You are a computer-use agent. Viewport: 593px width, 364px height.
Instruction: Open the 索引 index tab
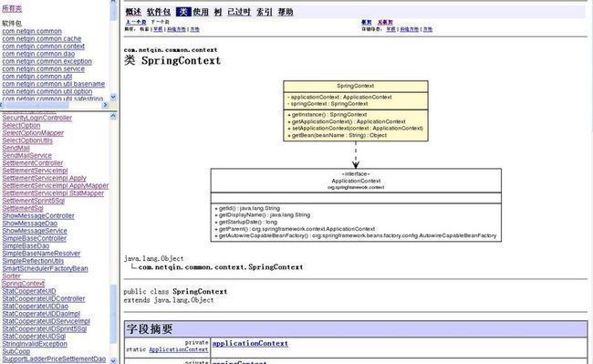click(264, 12)
